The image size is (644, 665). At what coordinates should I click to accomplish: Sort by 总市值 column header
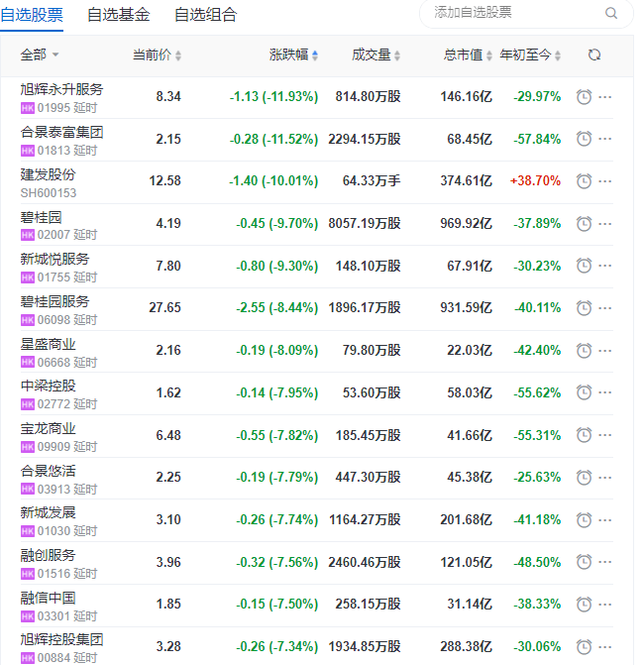[x=467, y=55]
